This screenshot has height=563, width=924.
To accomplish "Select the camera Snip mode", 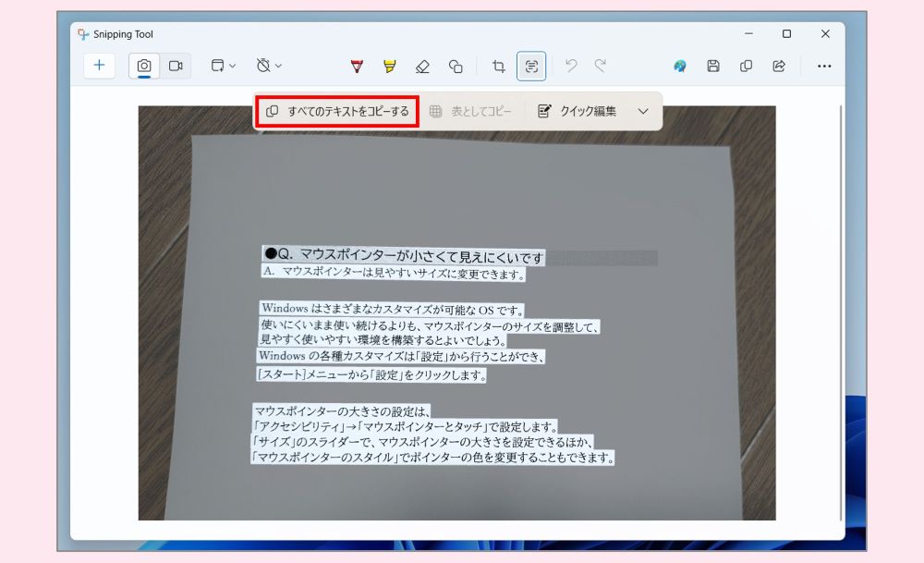I will 144,66.
